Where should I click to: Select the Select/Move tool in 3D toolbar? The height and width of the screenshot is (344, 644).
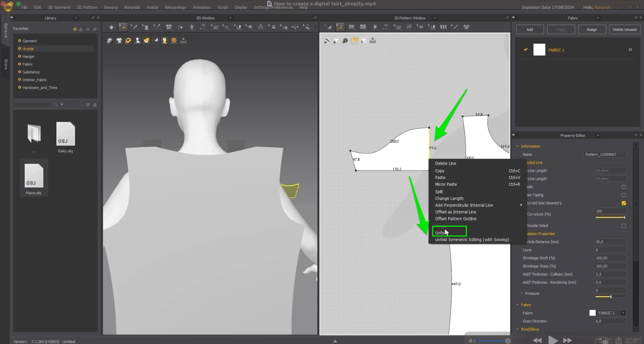click(123, 27)
